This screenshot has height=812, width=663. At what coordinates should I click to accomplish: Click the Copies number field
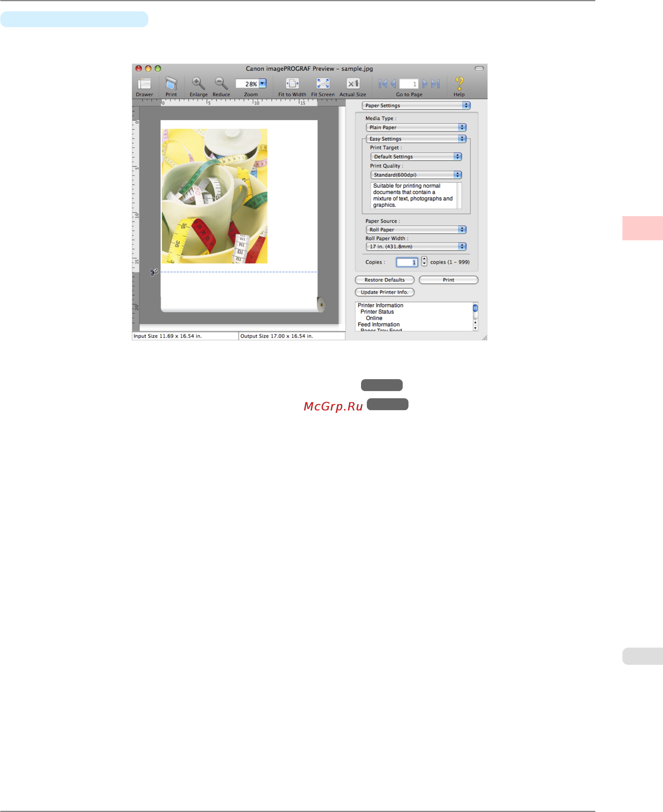(x=407, y=262)
